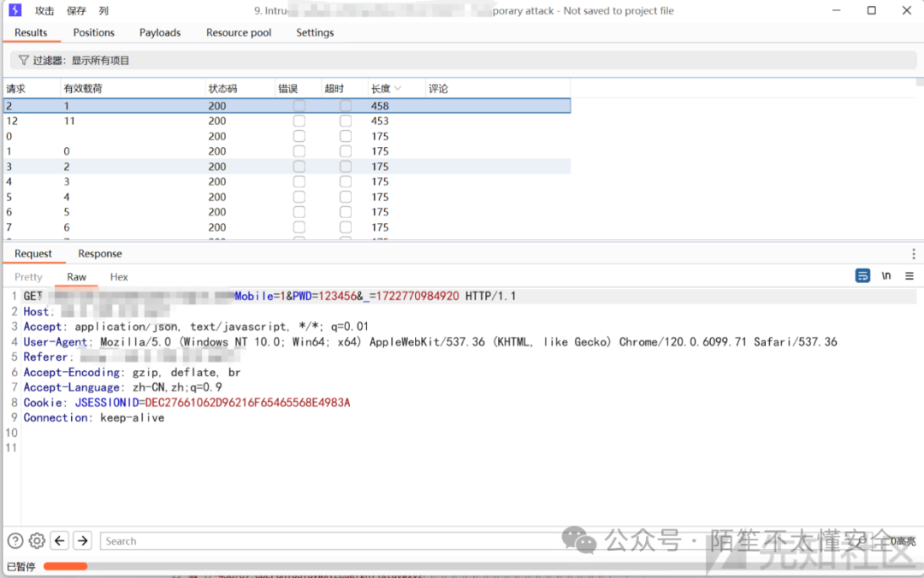Click the User-Agent header line
Image resolution: width=924 pixels, height=578 pixels.
click(430, 342)
